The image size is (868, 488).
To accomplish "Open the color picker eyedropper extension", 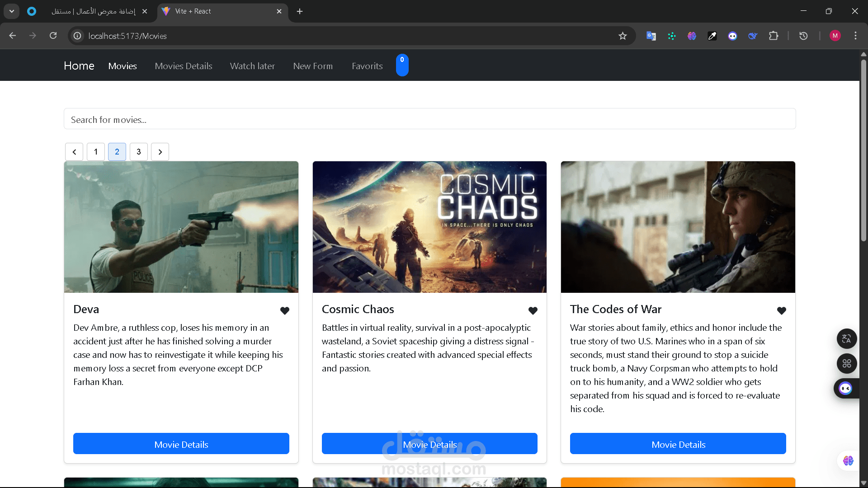I will (712, 36).
